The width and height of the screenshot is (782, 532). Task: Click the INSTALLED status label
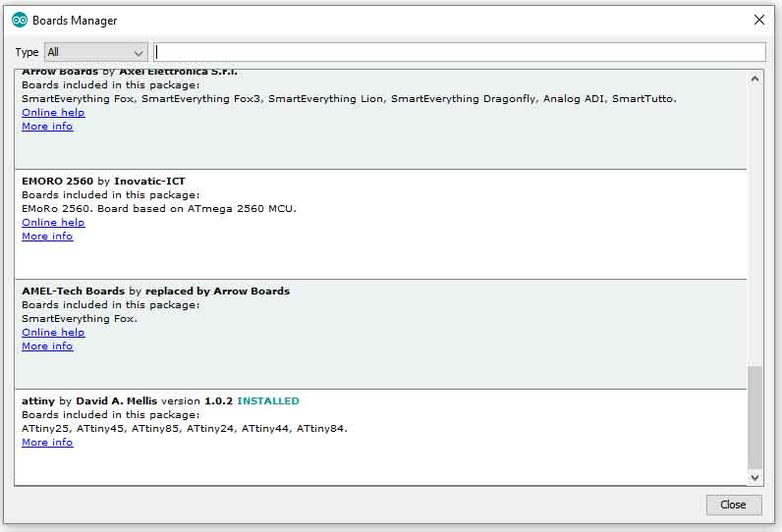(268, 401)
